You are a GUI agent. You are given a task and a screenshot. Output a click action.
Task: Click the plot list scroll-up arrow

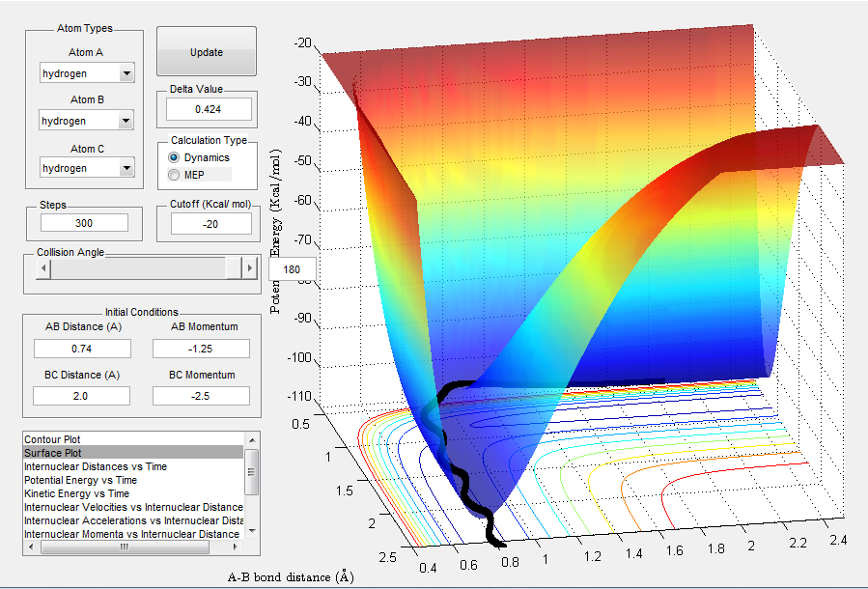252,440
